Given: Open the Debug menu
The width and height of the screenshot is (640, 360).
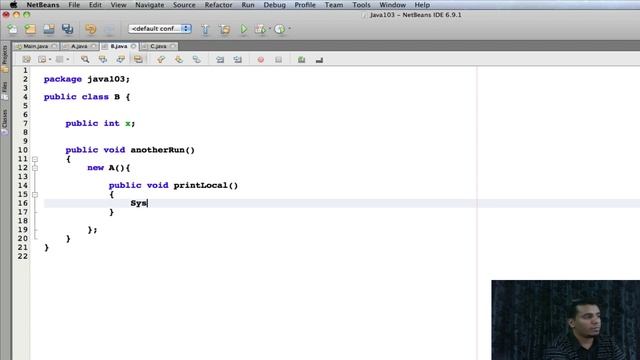Looking at the screenshot, I should tap(274, 5).
